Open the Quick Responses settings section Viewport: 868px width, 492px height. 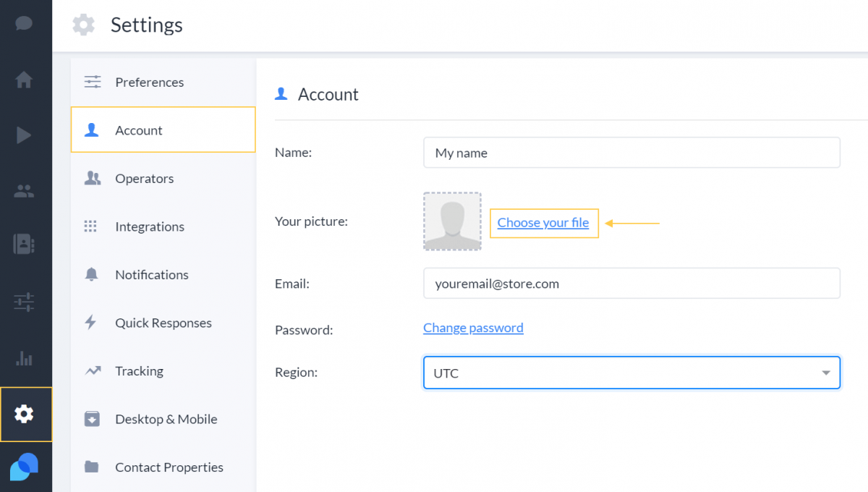[163, 323]
